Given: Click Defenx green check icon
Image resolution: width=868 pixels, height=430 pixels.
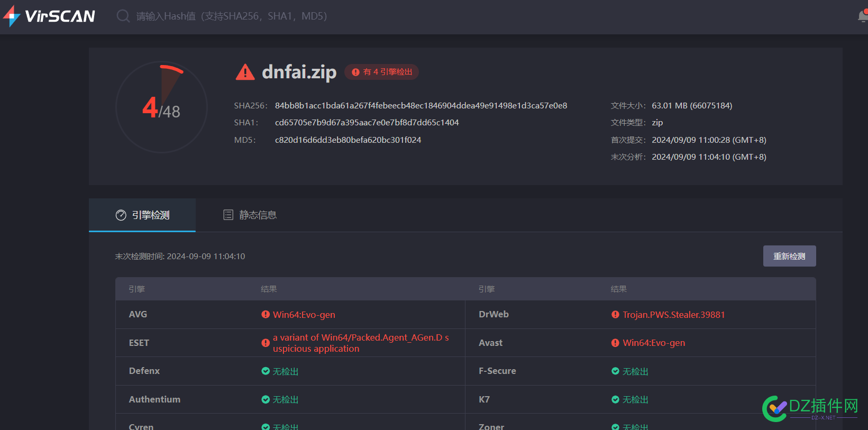Looking at the screenshot, I should click(266, 371).
